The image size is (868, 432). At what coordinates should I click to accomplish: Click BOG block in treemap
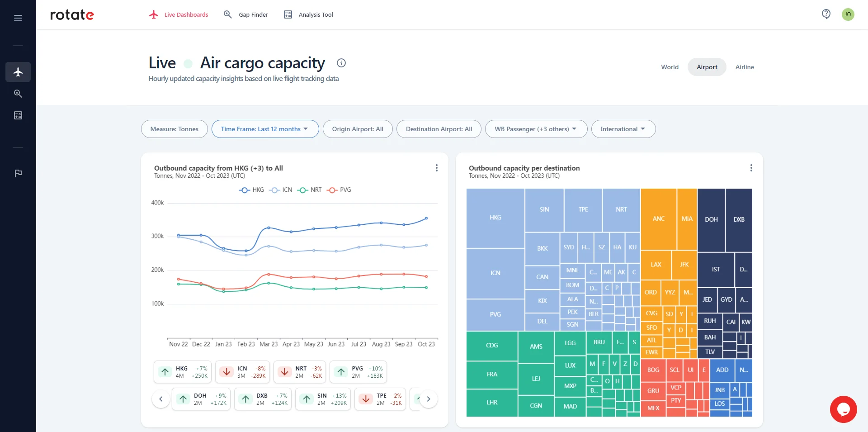[x=653, y=370]
